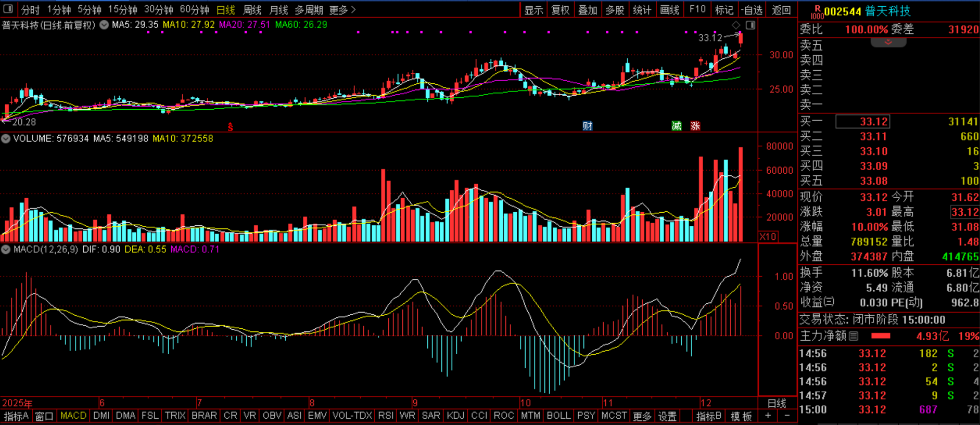This screenshot has width=980, height=425.
Task: Open the 设置 indicator settings
Action: click(x=667, y=416)
